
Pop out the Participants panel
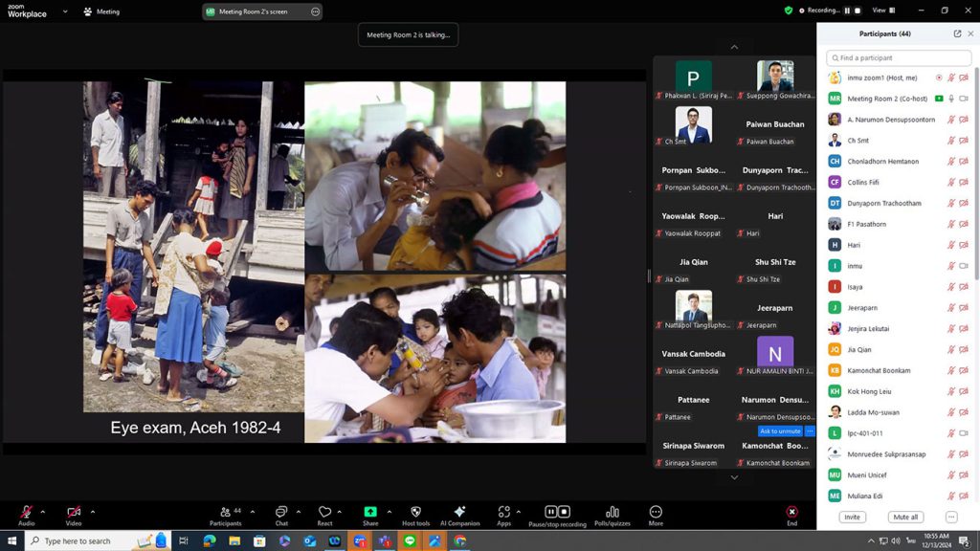pos(957,33)
